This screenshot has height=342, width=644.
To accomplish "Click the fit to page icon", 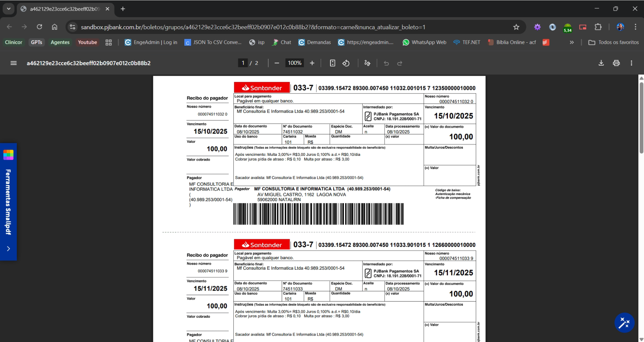I will click(x=332, y=63).
